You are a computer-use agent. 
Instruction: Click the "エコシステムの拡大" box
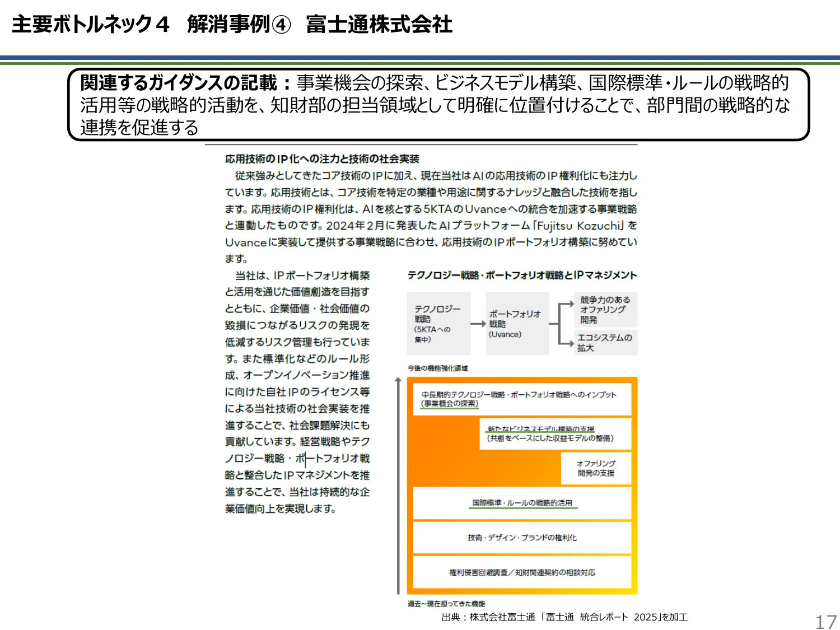(x=606, y=342)
